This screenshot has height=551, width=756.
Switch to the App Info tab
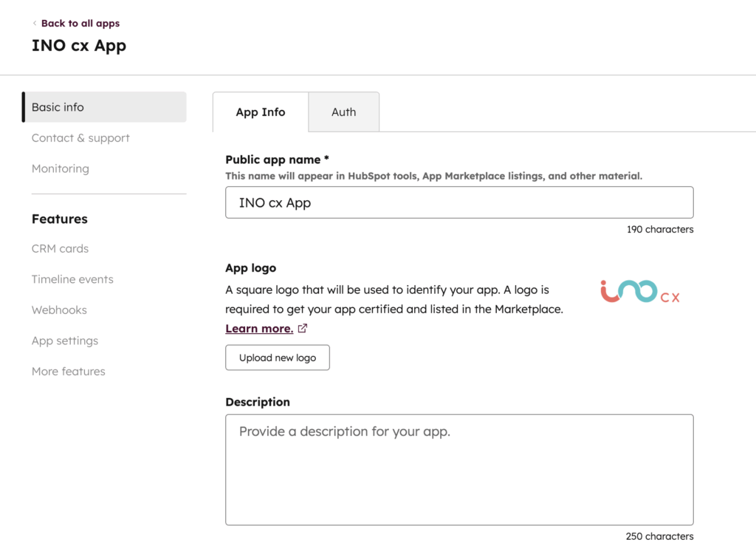261,112
